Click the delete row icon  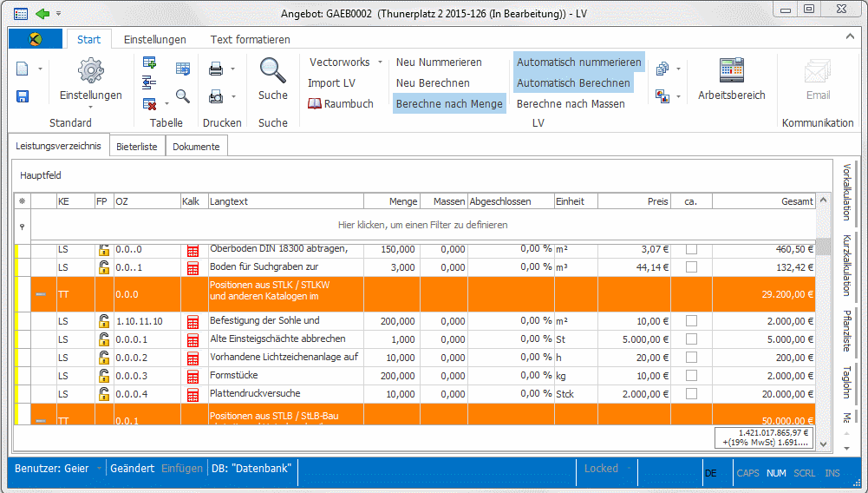(x=149, y=103)
